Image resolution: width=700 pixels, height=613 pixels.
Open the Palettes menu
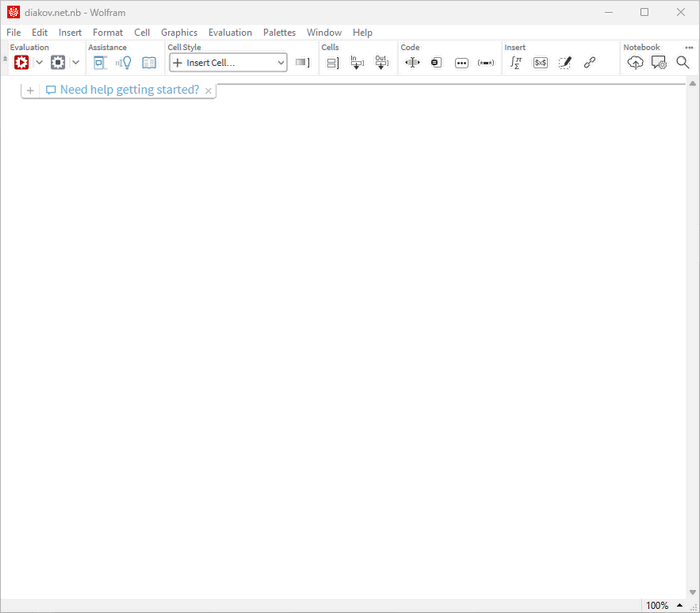click(279, 32)
